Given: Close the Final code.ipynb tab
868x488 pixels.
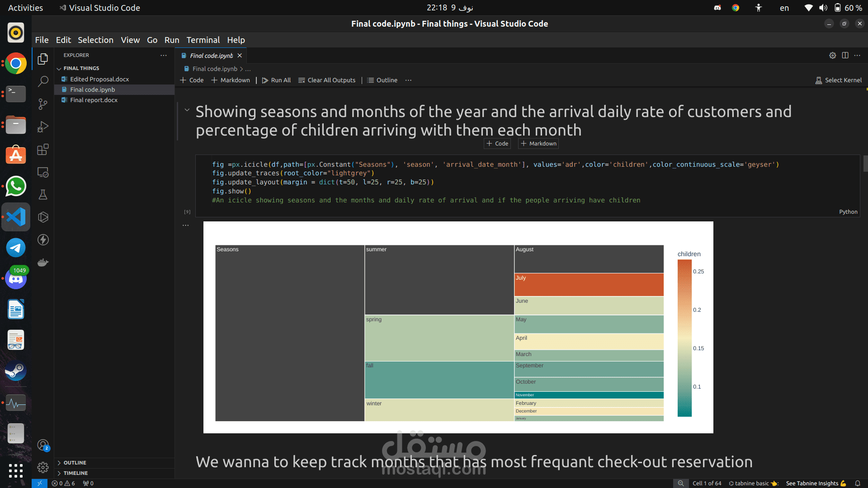Looking at the screenshot, I should [x=240, y=56].
